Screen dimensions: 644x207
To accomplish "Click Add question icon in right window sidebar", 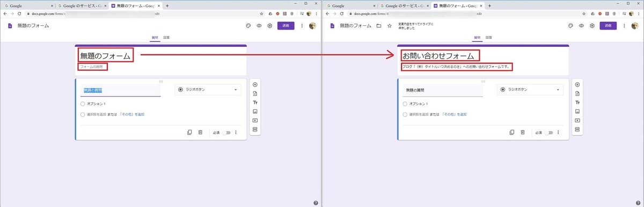I will tap(577, 84).
